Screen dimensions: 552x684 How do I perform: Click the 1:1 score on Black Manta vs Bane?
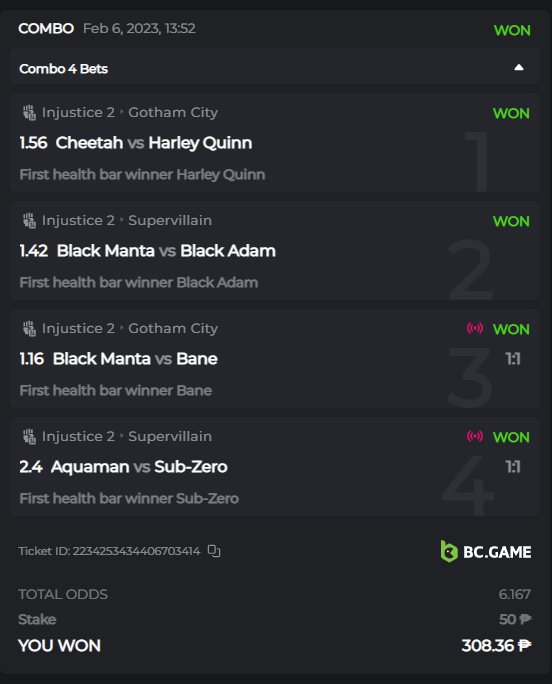(513, 359)
